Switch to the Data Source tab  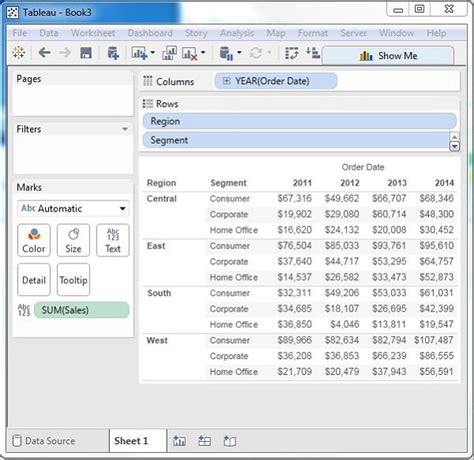click(44, 441)
